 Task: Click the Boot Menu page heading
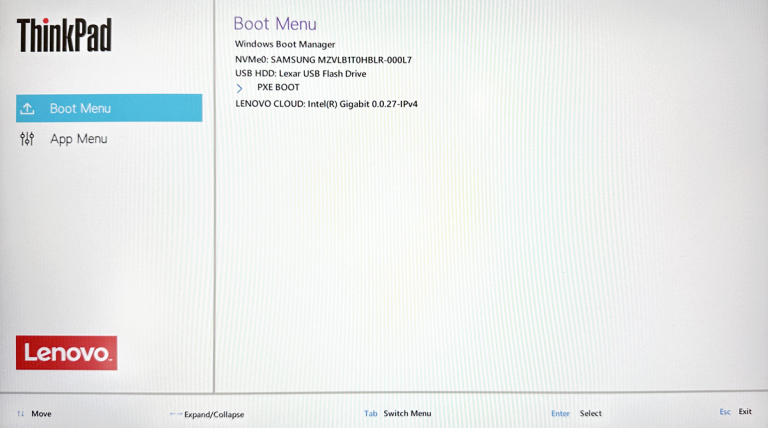[x=274, y=23]
